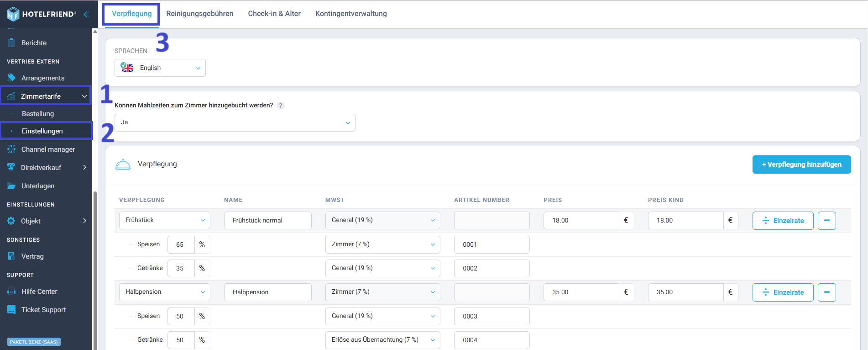Click the Verpflegung hinzufügen button
This screenshot has width=868, height=350.
click(x=801, y=164)
